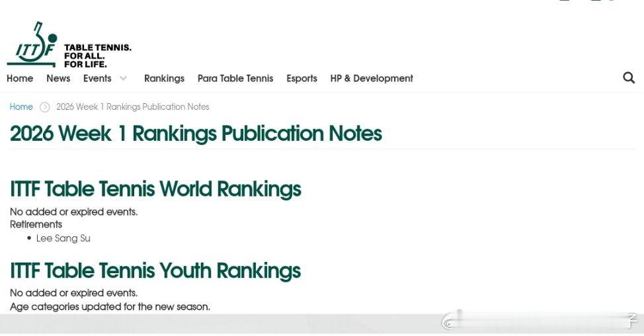Click the main page title heading
Screen dimensions: 644x336
pos(196,134)
